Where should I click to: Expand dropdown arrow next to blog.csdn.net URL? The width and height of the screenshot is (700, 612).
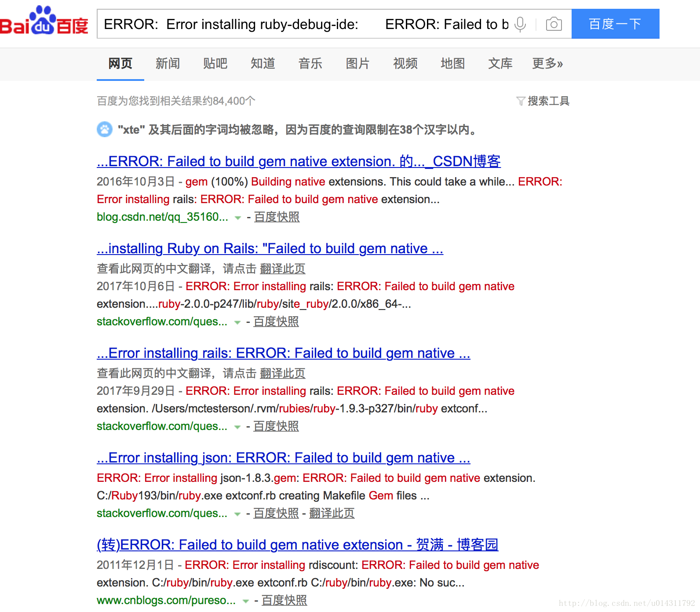click(x=238, y=218)
